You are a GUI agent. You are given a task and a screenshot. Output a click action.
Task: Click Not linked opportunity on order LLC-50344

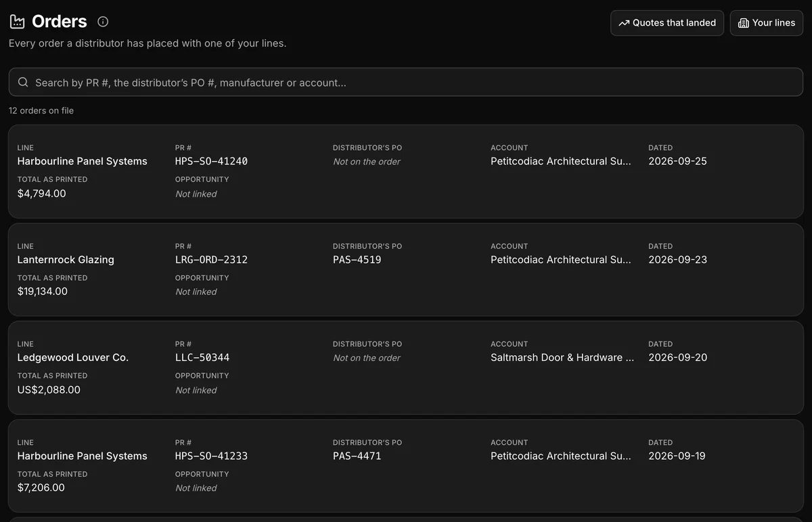point(196,390)
